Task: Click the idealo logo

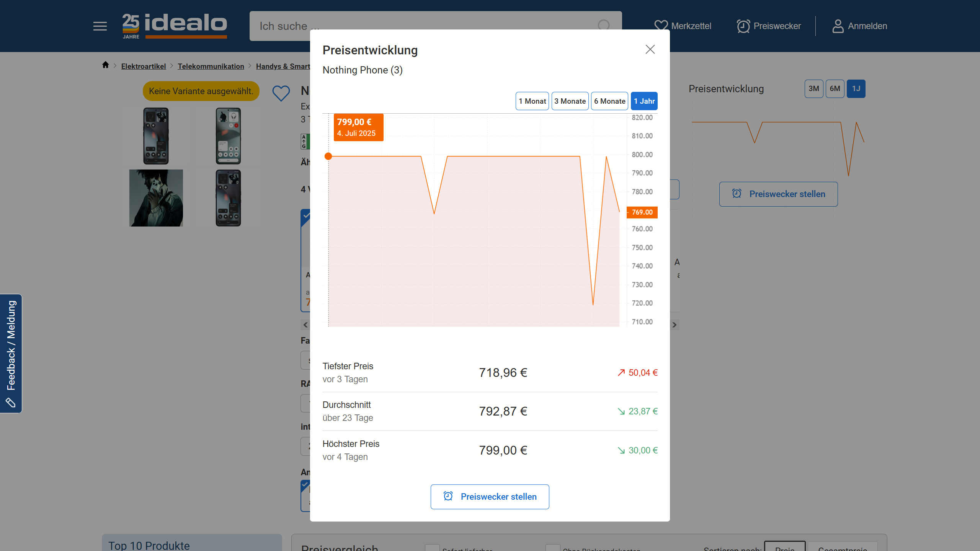Action: tap(175, 26)
